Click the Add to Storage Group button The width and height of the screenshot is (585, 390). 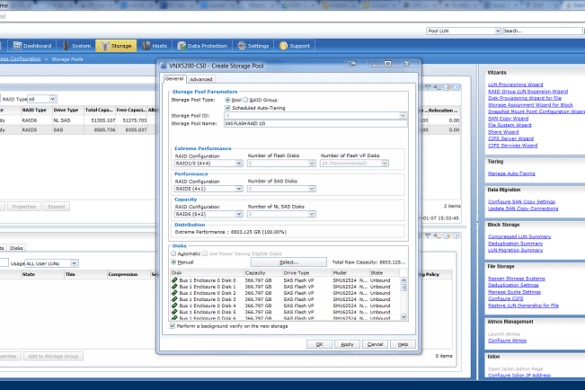point(53,356)
